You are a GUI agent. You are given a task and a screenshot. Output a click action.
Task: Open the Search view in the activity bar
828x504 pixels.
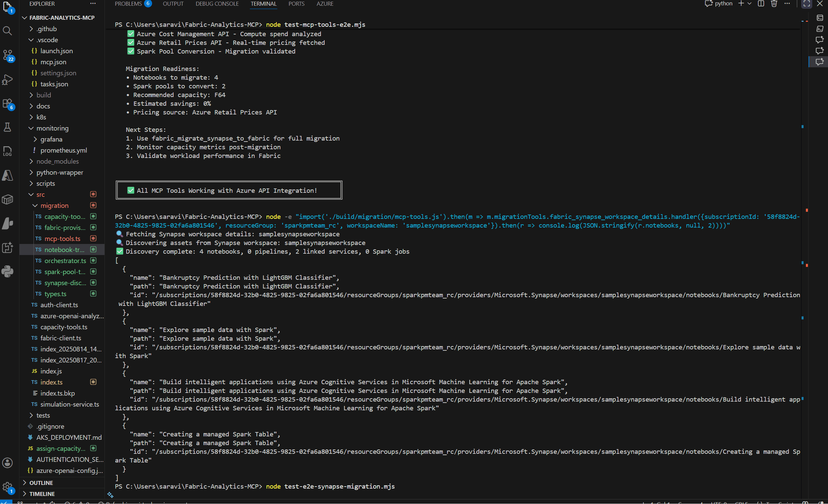pos(7,31)
